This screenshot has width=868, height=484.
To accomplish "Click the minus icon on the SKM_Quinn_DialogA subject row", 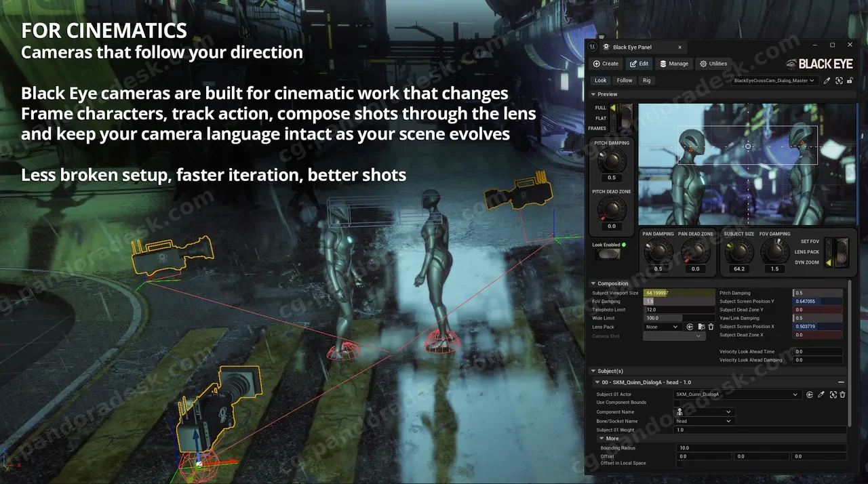I will point(842,382).
